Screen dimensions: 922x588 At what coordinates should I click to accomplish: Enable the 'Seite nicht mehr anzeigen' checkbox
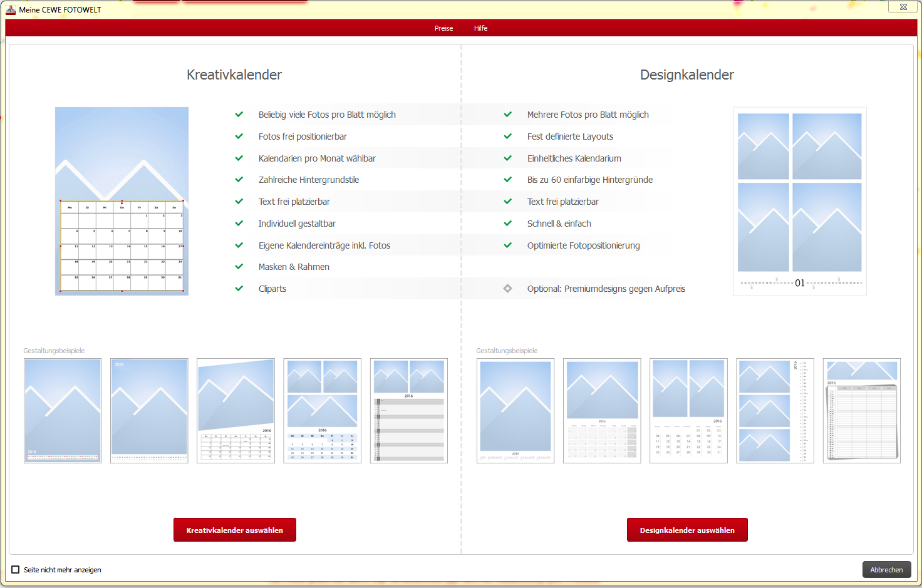coord(16,570)
